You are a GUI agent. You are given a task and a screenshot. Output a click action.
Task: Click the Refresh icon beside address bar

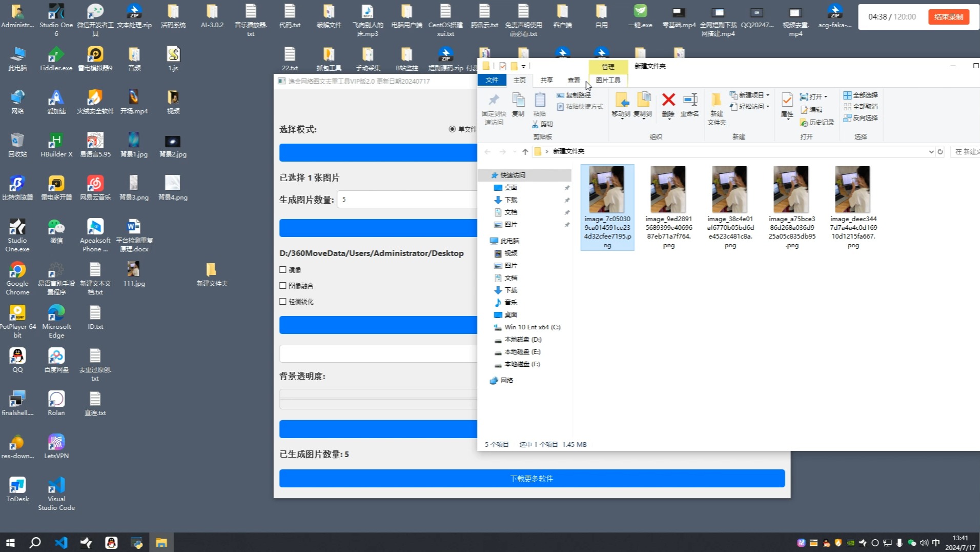pyautogui.click(x=940, y=151)
